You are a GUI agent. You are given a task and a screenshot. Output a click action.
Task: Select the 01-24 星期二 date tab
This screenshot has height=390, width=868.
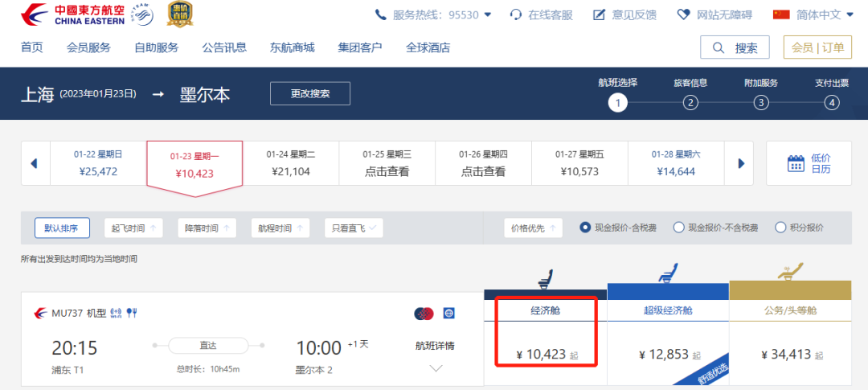[291, 163]
